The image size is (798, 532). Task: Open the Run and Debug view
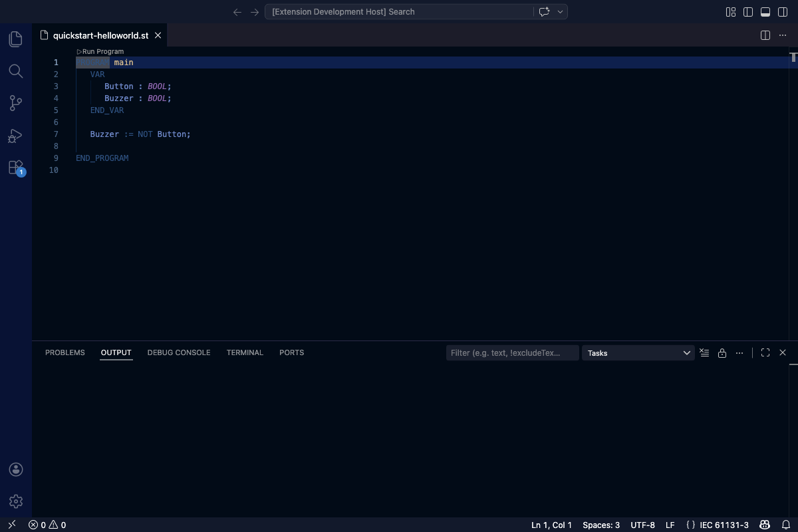(x=15, y=136)
